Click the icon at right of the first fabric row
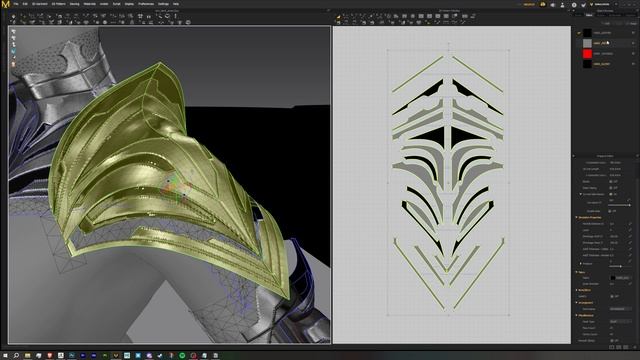Image resolution: width=640 pixels, height=360 pixels. (633, 33)
